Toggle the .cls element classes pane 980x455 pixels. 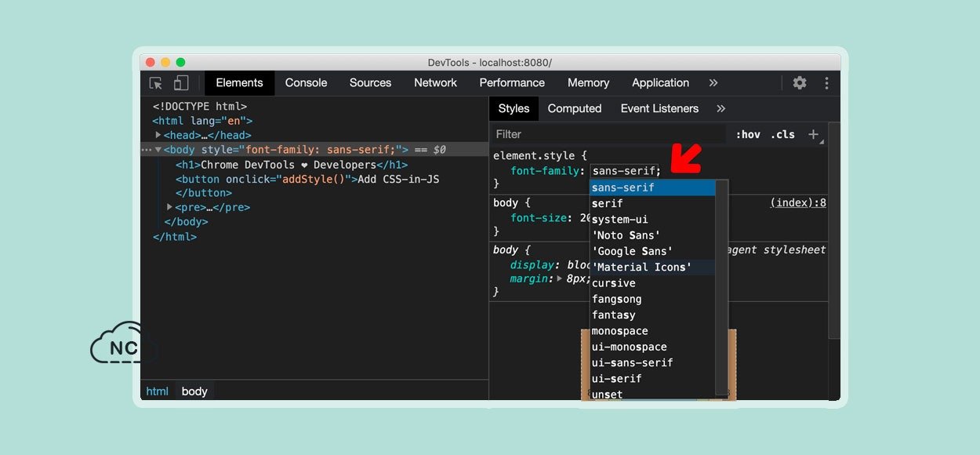point(782,134)
